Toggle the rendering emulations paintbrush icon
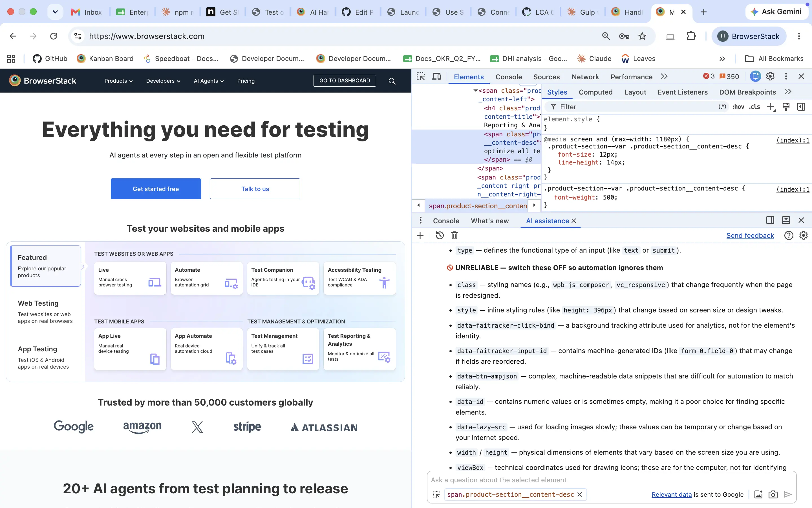 point(786,107)
